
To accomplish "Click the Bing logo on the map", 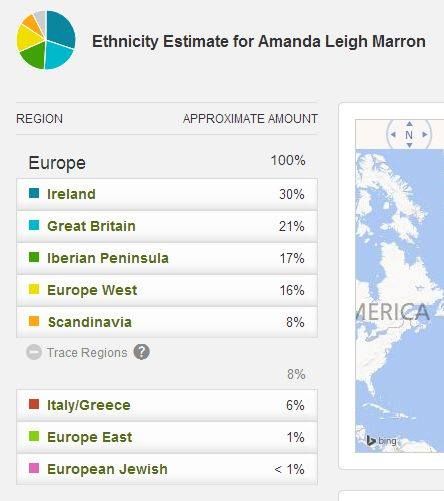I will [382, 441].
